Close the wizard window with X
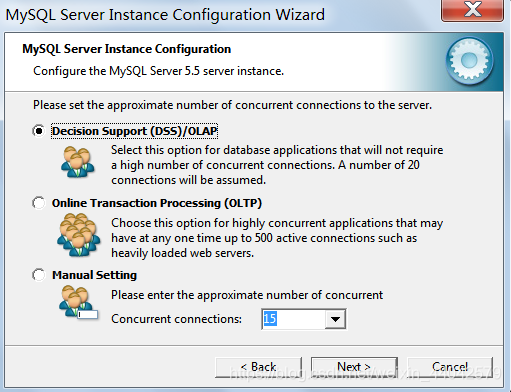Screen dimensions: 511x392 coord(472,10)
